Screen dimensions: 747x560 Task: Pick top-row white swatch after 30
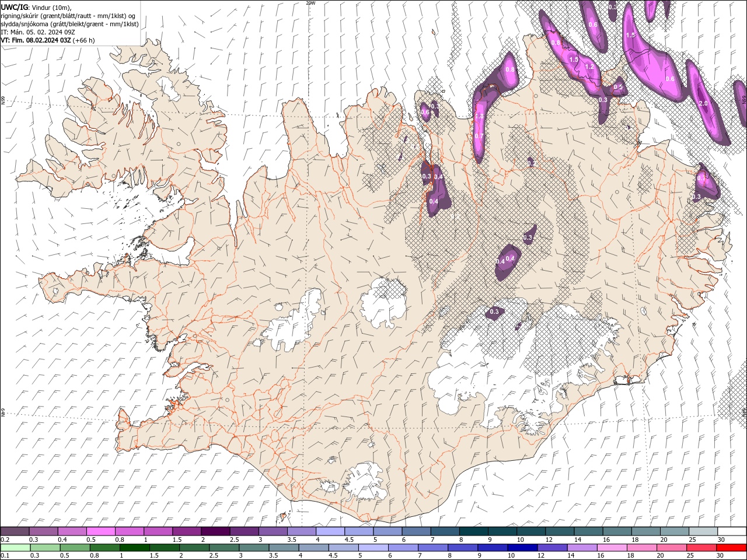click(x=731, y=531)
